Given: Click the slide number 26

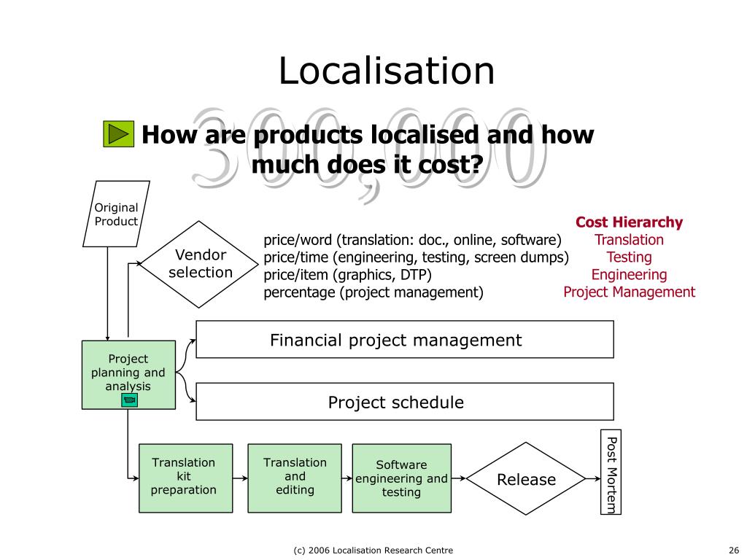Looking at the screenshot, I should coord(734,551).
